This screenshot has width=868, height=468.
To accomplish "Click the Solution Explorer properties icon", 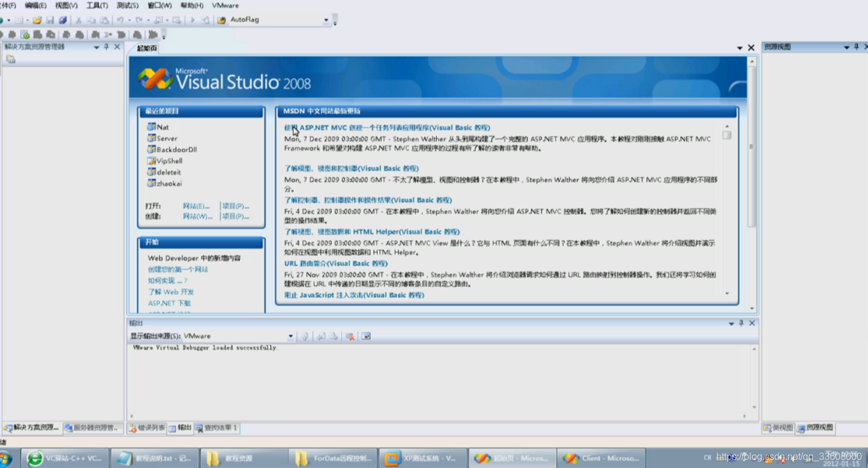I will tap(10, 59).
